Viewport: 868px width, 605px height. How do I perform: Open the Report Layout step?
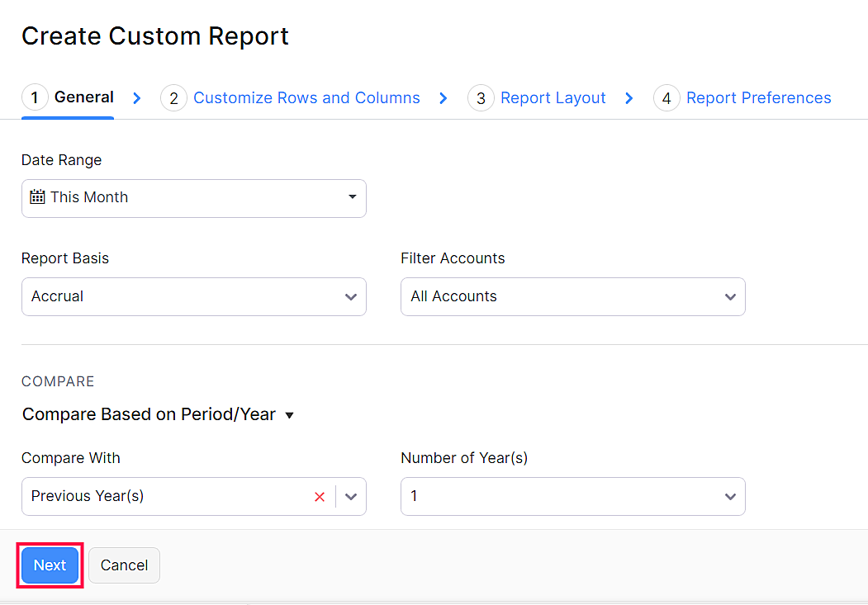(553, 98)
